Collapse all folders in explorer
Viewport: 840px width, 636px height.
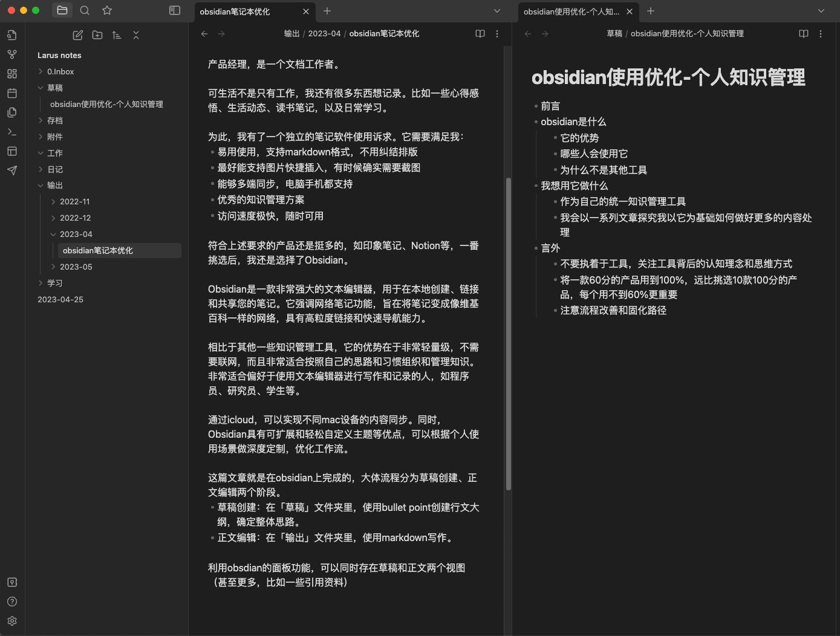(x=136, y=35)
